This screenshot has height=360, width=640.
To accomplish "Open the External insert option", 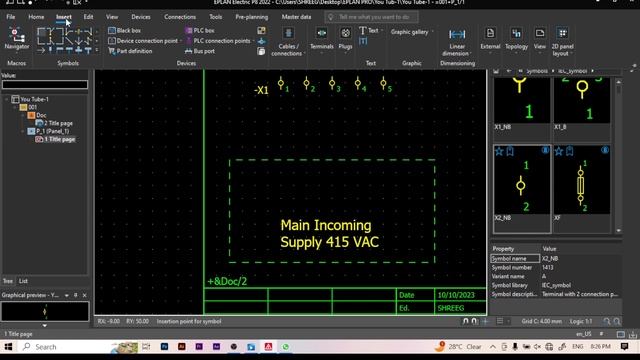I will pos(490,39).
